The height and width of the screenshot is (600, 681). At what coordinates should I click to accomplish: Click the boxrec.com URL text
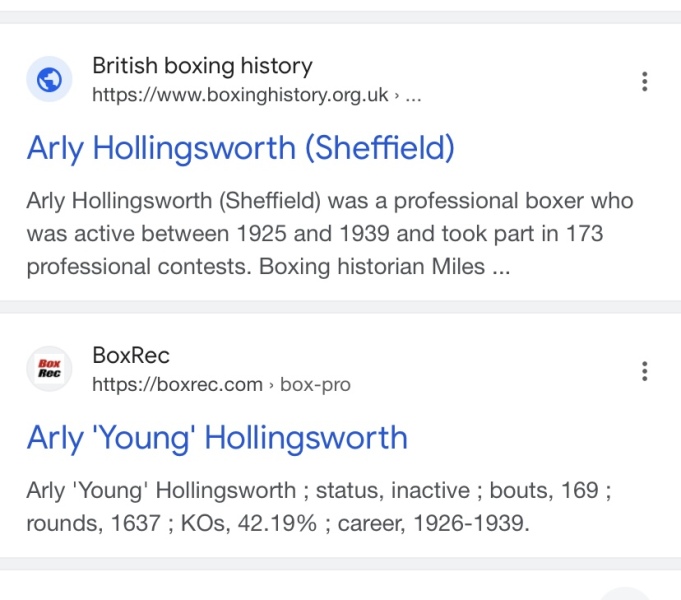pyautogui.click(x=177, y=384)
